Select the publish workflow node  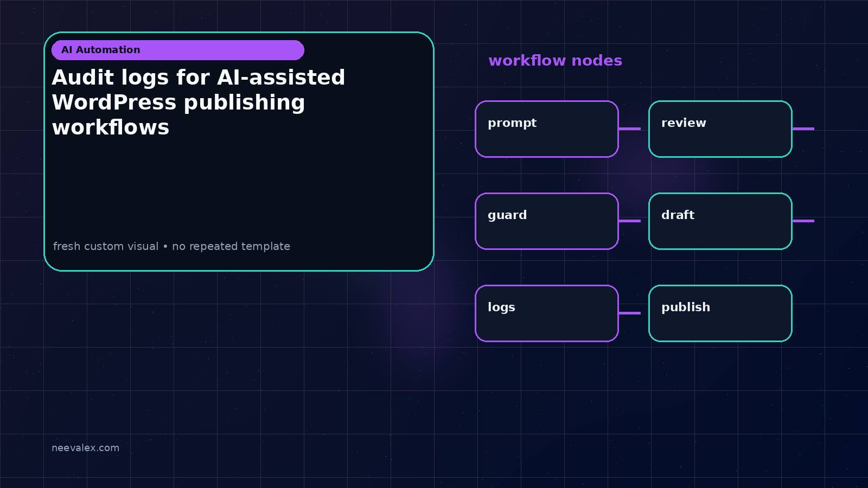click(720, 313)
